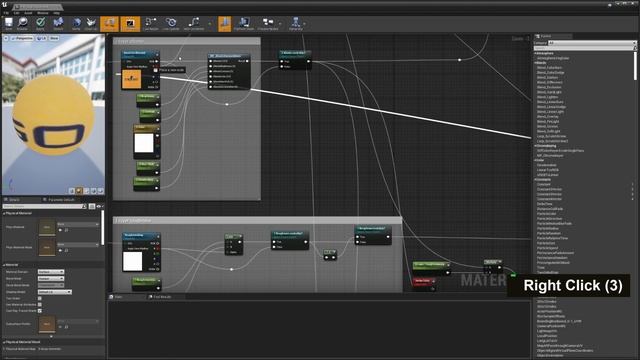Click the Details view options eye icon
The image size is (640, 360).
tap(99, 207)
